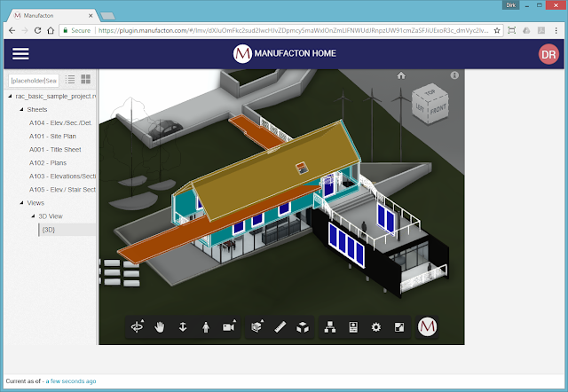Click the Manufacton M toolbar button
Image resolution: width=568 pixels, height=392 pixels.
(x=427, y=327)
